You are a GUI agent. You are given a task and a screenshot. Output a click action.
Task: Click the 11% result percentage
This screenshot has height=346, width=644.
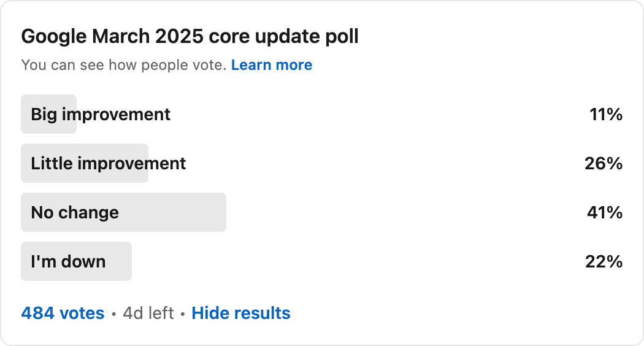click(x=606, y=114)
